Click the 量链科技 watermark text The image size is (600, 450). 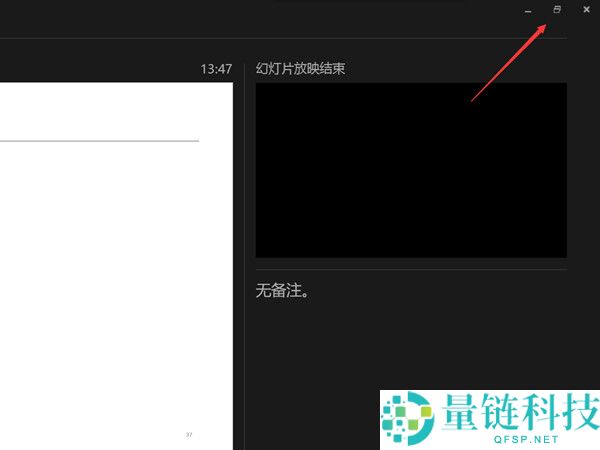pos(515,411)
